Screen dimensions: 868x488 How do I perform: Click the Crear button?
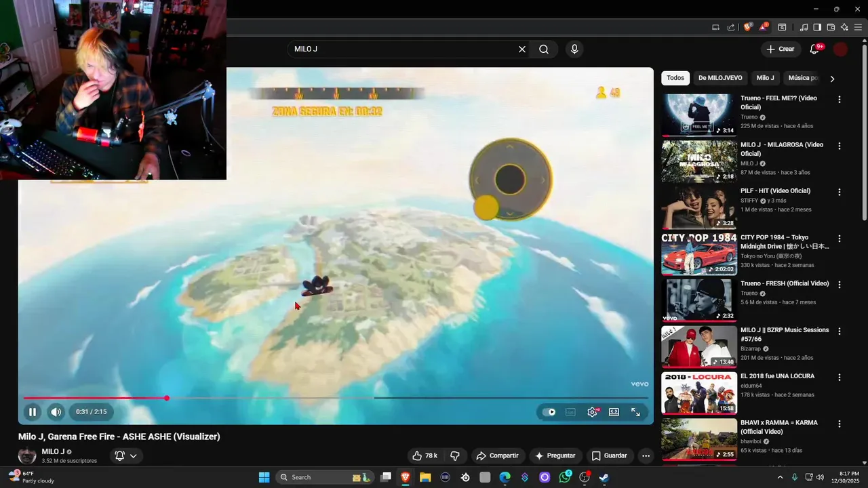[780, 49]
